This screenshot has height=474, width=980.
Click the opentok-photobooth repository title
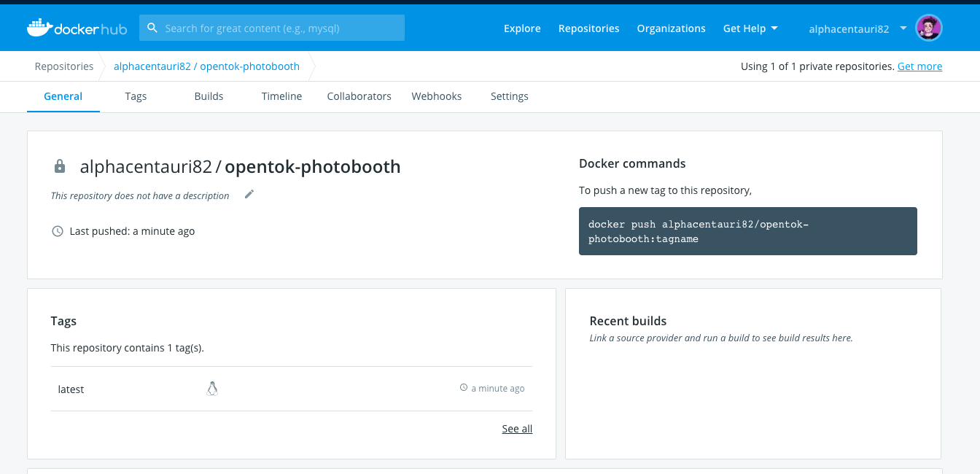point(313,167)
